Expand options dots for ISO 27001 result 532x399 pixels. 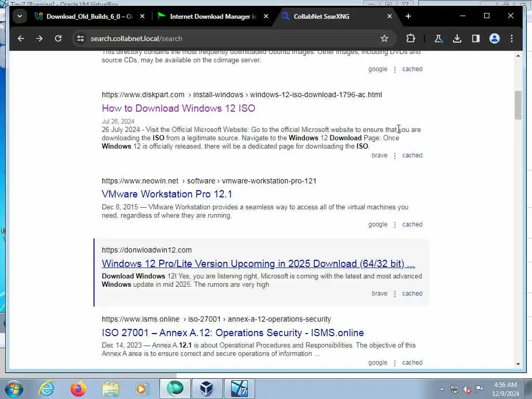tap(395, 363)
